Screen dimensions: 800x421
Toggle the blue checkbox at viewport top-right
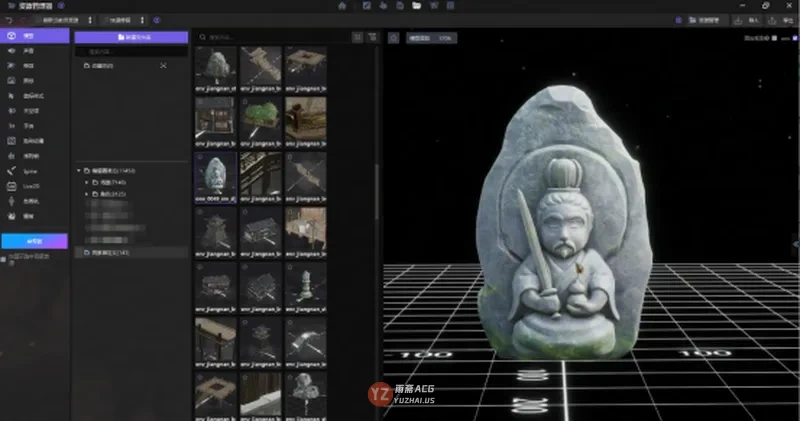[795, 38]
